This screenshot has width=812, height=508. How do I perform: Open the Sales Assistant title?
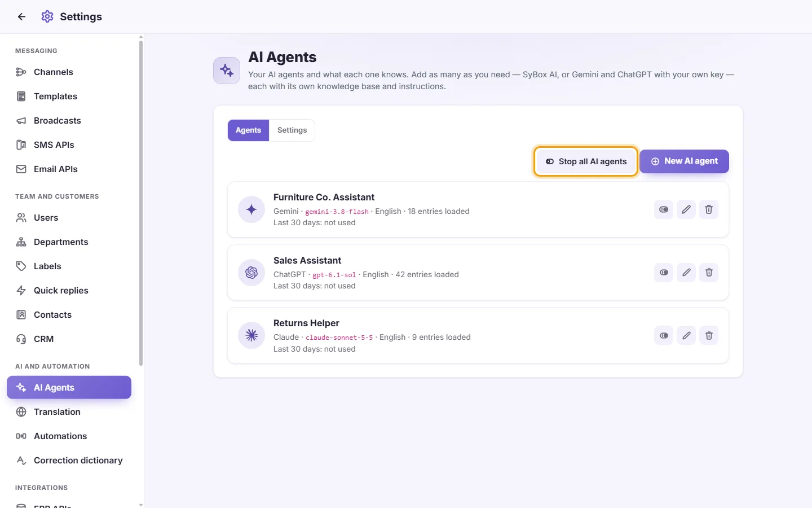click(307, 261)
